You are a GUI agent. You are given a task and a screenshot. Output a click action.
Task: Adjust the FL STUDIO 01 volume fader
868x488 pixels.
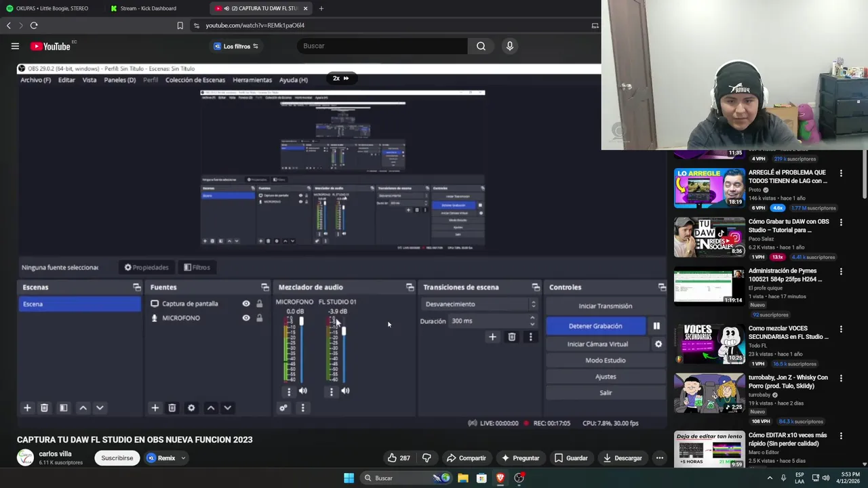pyautogui.click(x=344, y=331)
